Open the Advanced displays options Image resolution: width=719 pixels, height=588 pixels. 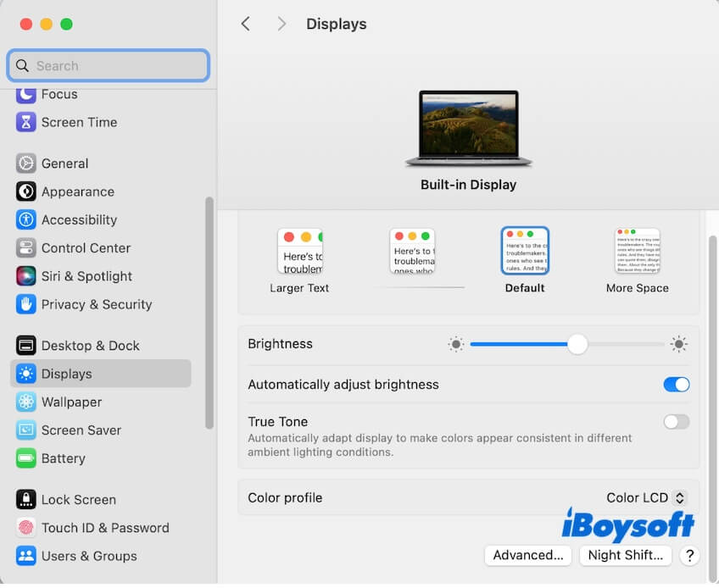coord(527,555)
